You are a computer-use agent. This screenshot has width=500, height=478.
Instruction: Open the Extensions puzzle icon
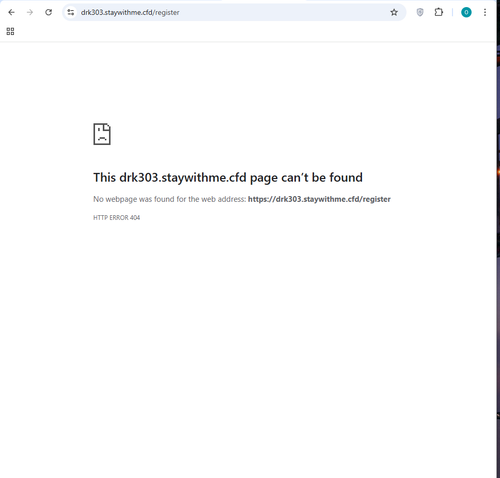click(x=439, y=12)
